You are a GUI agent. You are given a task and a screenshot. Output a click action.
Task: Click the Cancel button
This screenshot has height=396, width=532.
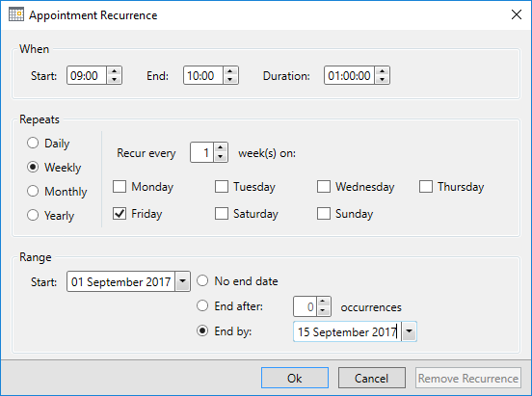pyautogui.click(x=372, y=378)
